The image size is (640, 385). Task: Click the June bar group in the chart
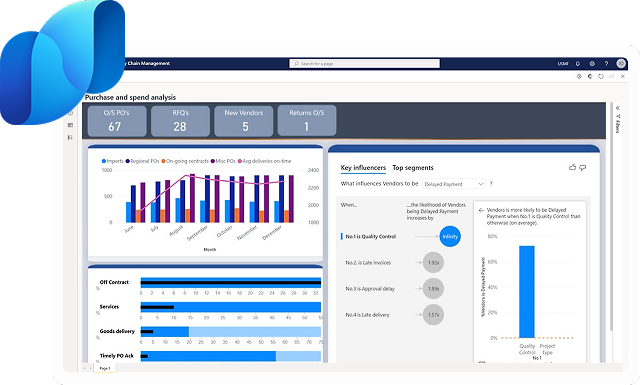136,203
